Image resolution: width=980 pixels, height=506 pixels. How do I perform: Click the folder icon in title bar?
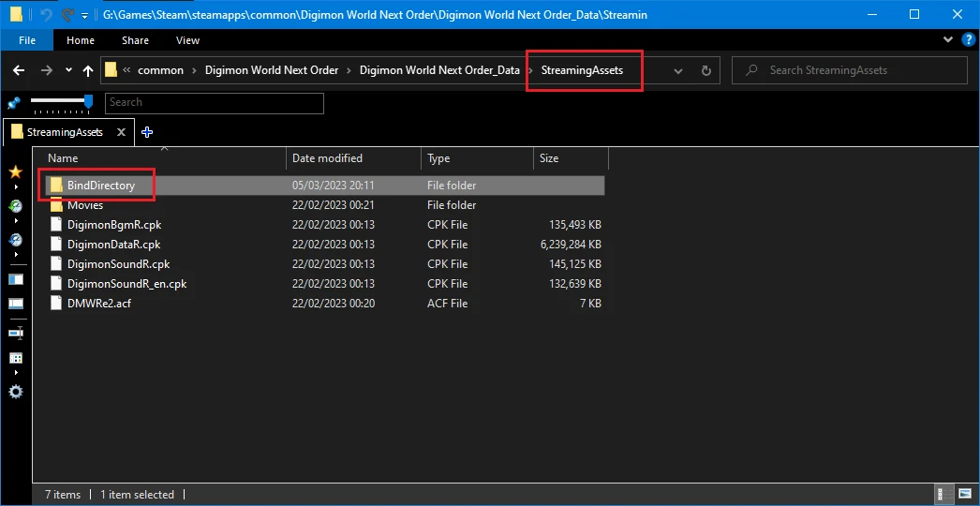pos(18,14)
